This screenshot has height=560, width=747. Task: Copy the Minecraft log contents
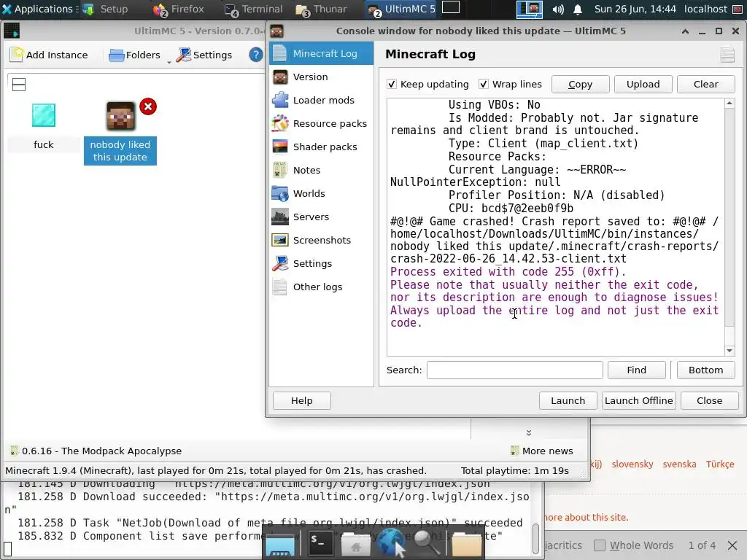click(580, 85)
